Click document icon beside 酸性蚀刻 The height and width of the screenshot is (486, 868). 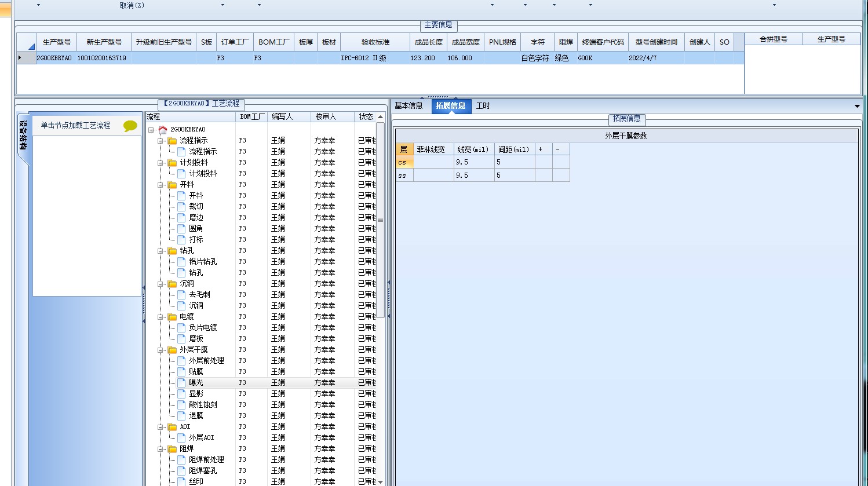pyautogui.click(x=181, y=404)
